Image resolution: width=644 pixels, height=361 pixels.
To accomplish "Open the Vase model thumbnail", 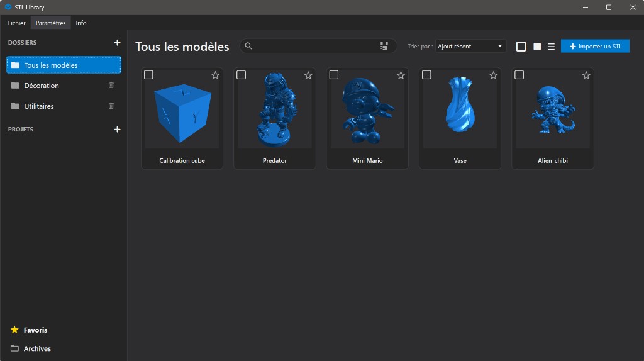I will [460, 110].
